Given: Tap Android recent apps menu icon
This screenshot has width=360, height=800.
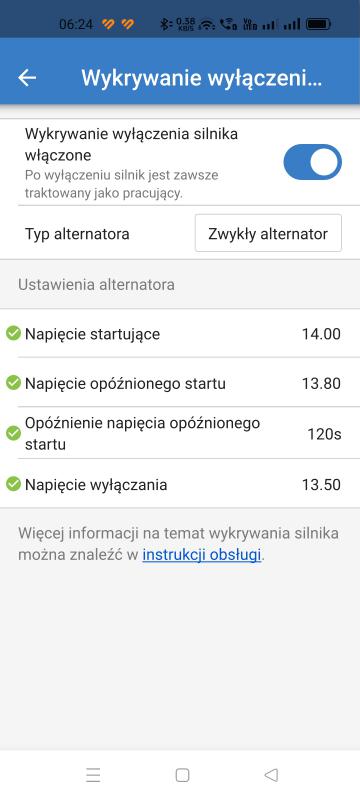Looking at the screenshot, I should 93,775.
